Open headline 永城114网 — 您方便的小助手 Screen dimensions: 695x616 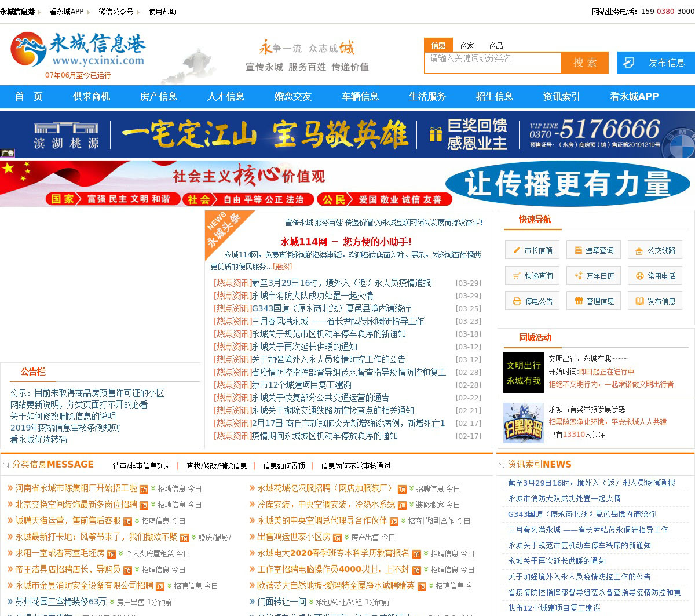click(346, 242)
